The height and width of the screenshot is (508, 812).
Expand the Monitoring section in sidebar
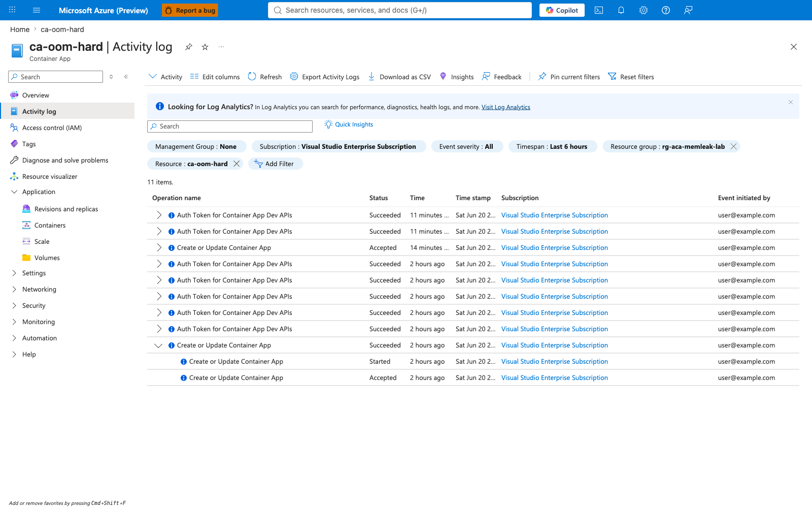14,322
